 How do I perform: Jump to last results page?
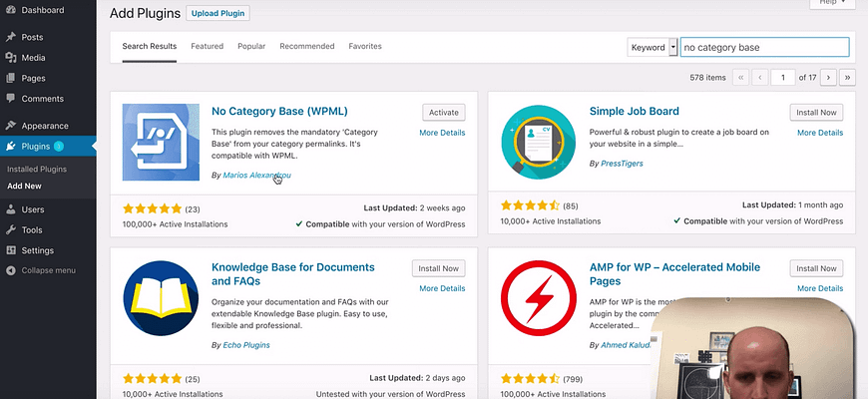pos(847,78)
